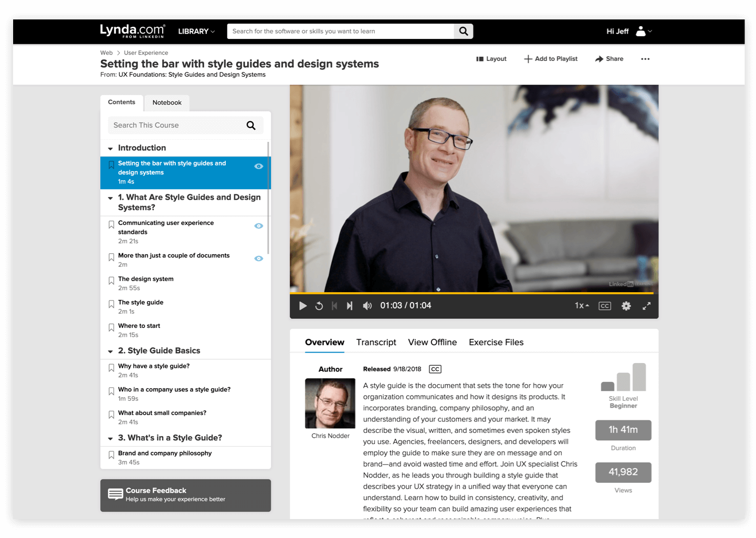Screen dimensions: 756x538
Task: Bookmark Why have a style guide lesson
Action: (111, 368)
